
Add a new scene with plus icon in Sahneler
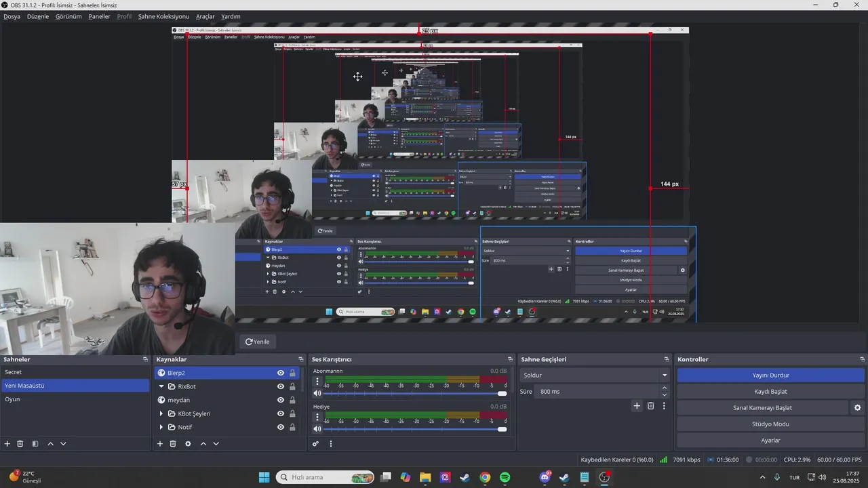point(7,444)
